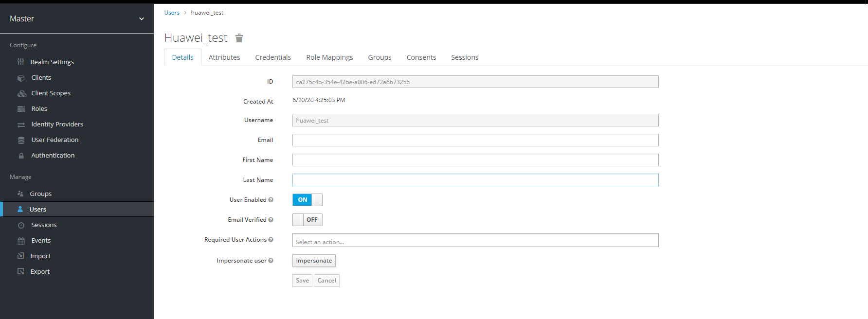Open the Required User Actions select box
This screenshot has height=319, width=868.
point(475,241)
